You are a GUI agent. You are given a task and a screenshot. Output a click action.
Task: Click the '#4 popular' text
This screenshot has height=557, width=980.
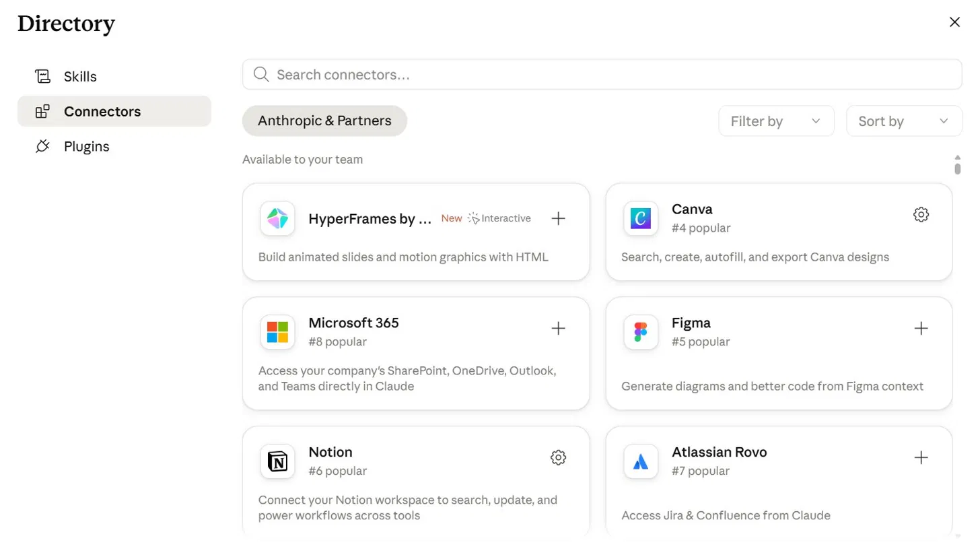[701, 228]
